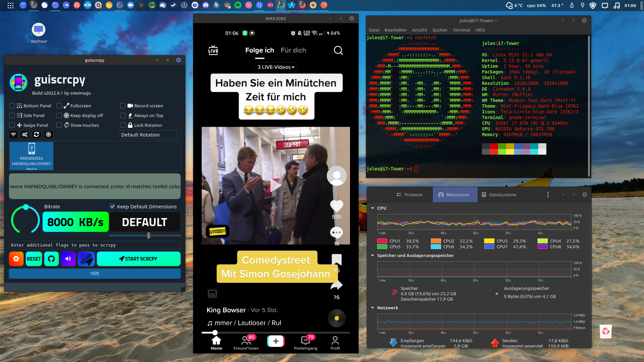
Task: Open video comments via speech bubble icon
Action: [337, 232]
